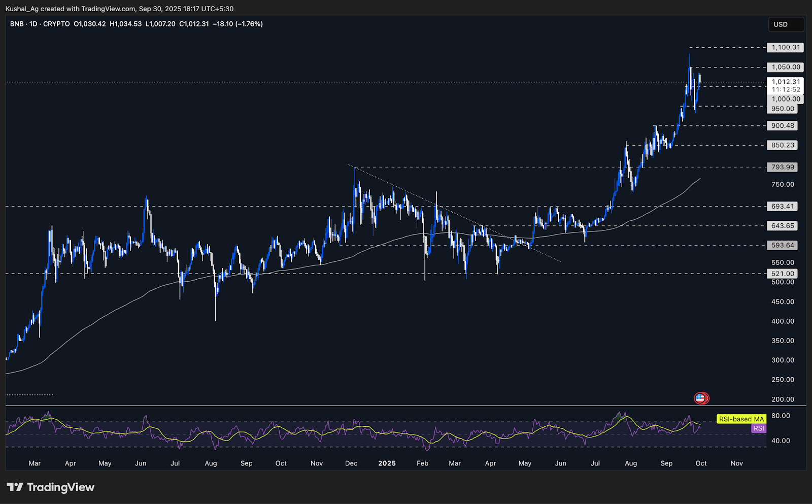Select the yellow RSI-based MA label
The image size is (812, 504).
click(x=741, y=419)
